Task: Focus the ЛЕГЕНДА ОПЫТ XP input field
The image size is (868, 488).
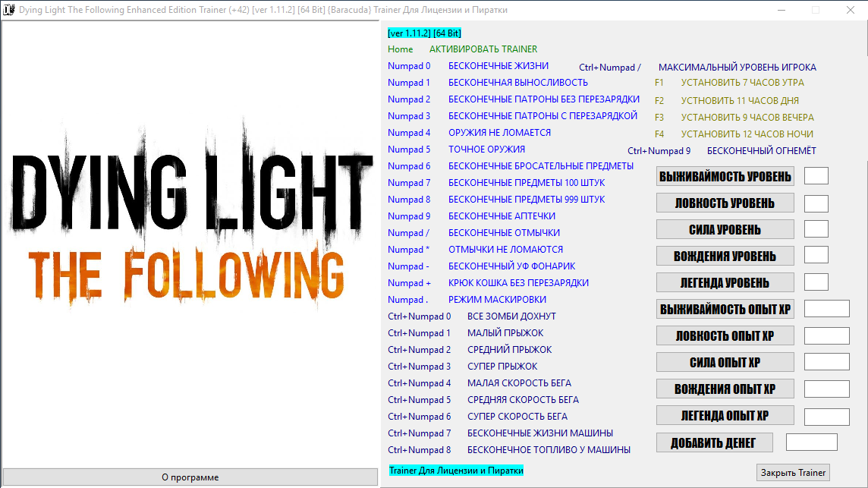Action: click(827, 417)
